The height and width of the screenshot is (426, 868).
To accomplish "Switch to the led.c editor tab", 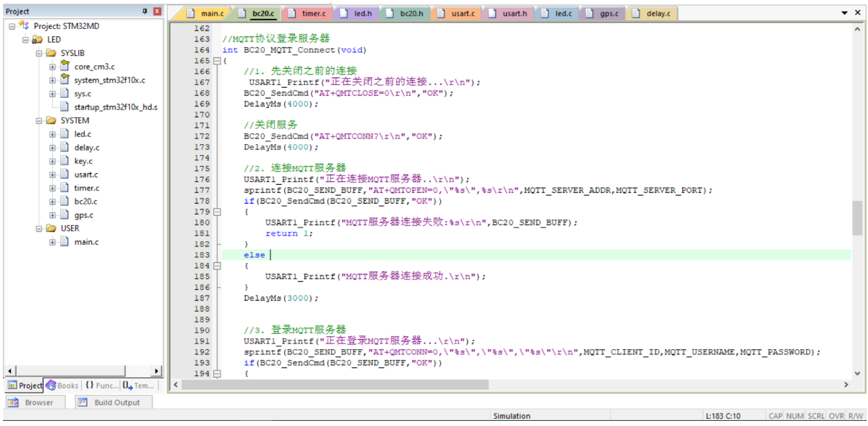I will point(556,13).
